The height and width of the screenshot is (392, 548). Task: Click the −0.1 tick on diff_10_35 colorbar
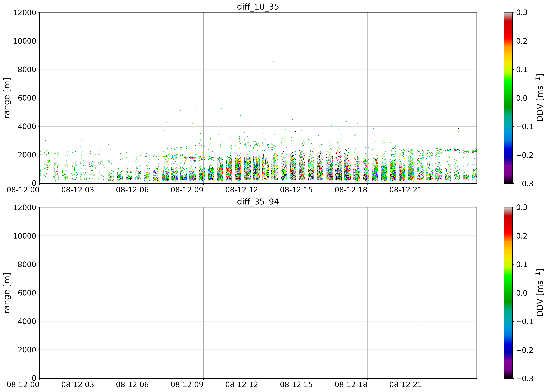pos(525,127)
